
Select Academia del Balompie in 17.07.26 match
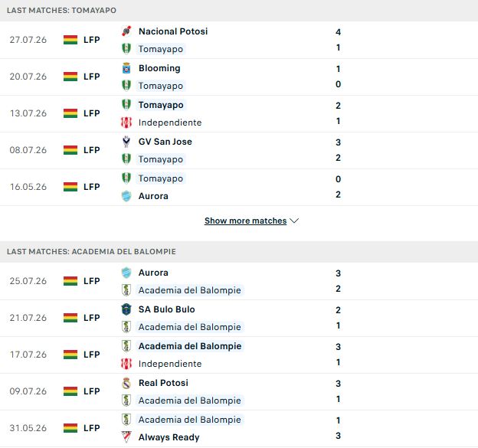pyautogui.click(x=190, y=346)
